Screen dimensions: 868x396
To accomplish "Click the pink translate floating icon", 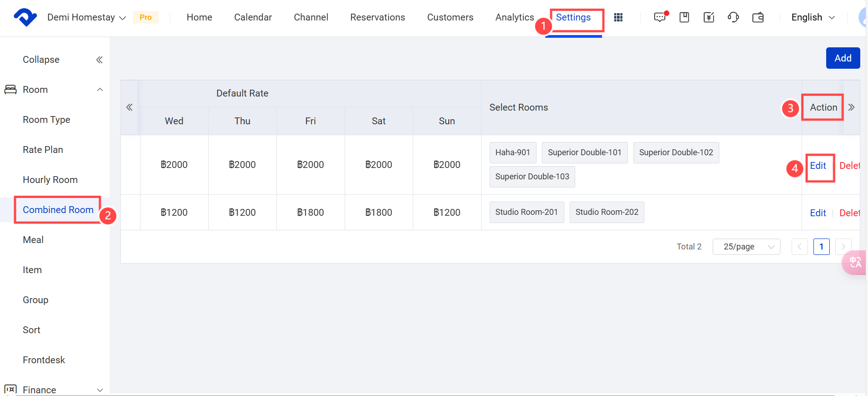I will pyautogui.click(x=854, y=262).
